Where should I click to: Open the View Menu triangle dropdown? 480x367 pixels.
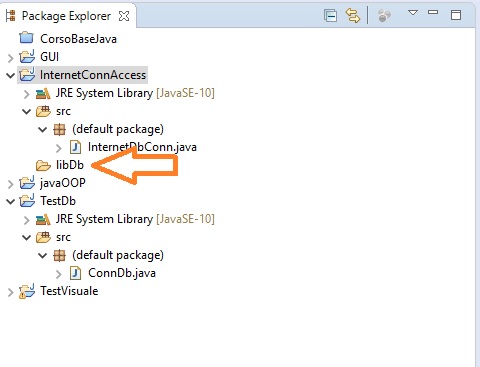(x=413, y=13)
